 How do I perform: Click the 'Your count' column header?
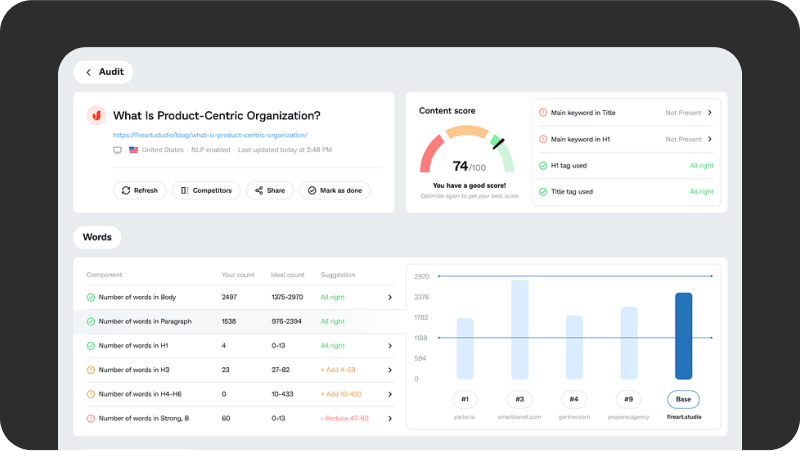click(238, 275)
